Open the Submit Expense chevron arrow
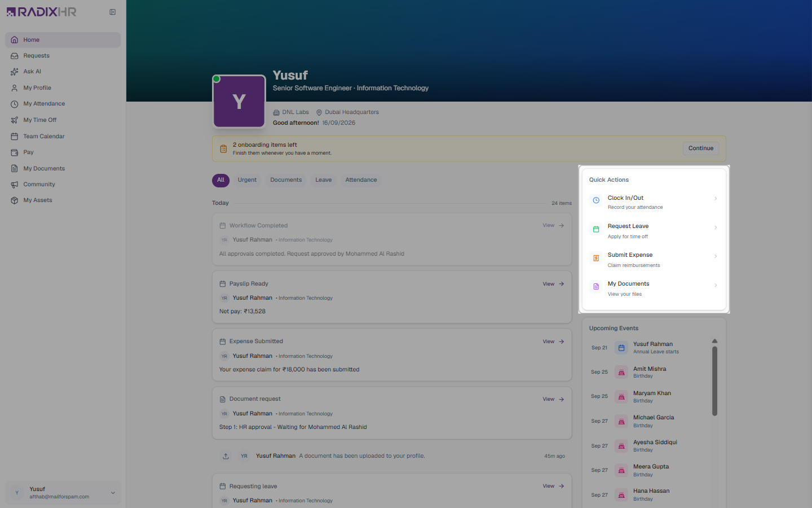The height and width of the screenshot is (508, 812). pyautogui.click(x=716, y=256)
